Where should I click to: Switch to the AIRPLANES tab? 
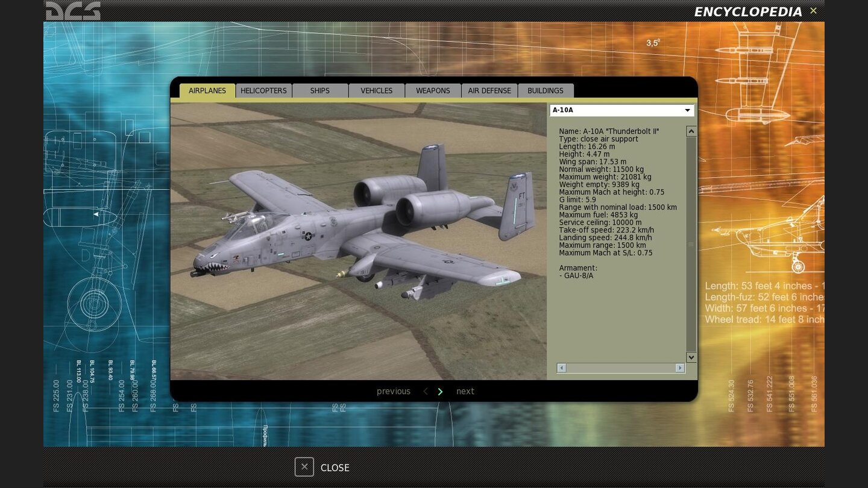pyautogui.click(x=207, y=90)
